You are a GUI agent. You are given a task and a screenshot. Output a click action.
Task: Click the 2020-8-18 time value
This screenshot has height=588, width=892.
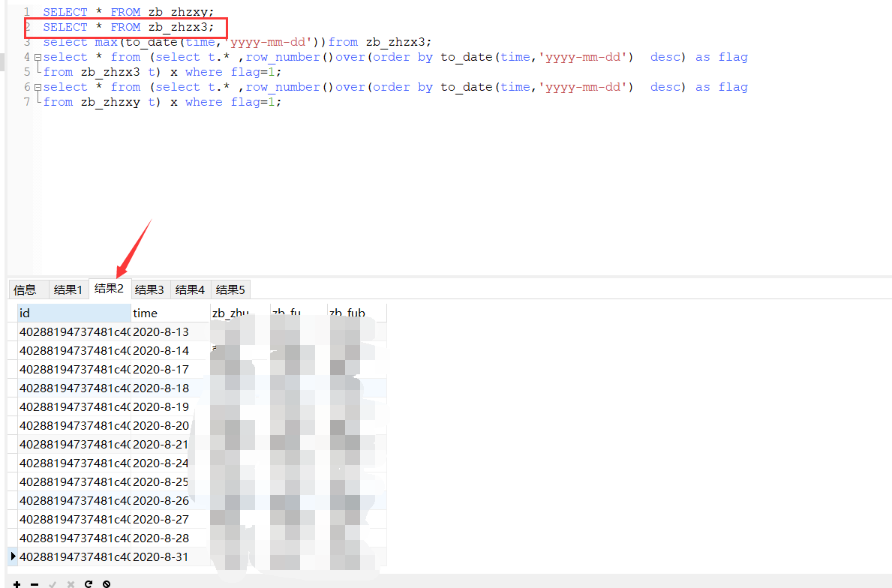(161, 388)
